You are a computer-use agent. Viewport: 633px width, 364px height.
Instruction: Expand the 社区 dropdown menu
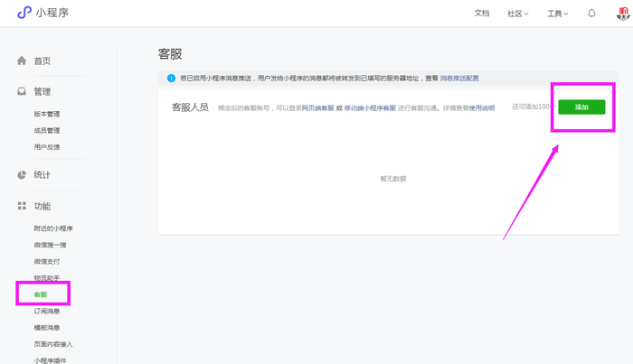point(517,14)
